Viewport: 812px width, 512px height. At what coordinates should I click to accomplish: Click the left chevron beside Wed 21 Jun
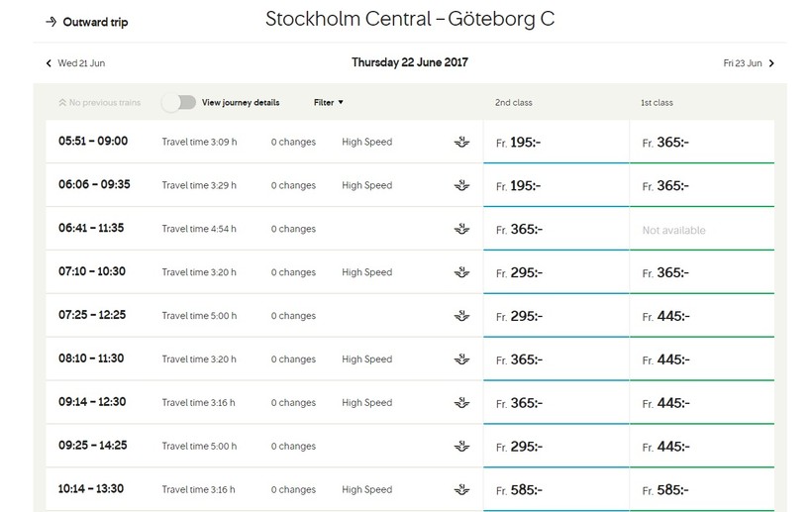50,63
